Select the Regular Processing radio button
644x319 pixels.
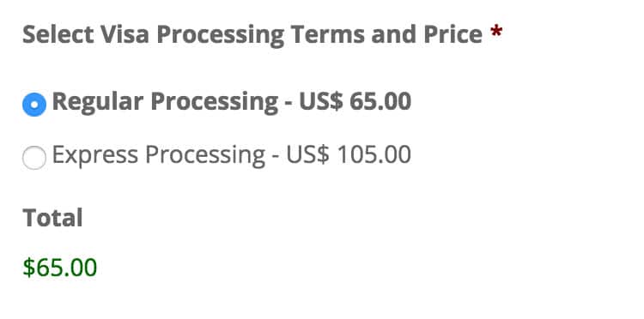[34, 105]
